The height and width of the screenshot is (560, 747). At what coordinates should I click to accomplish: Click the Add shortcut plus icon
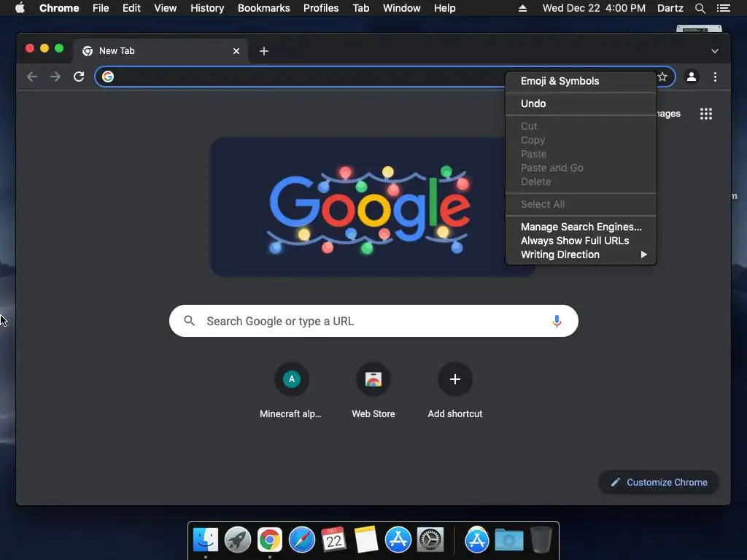pos(455,379)
